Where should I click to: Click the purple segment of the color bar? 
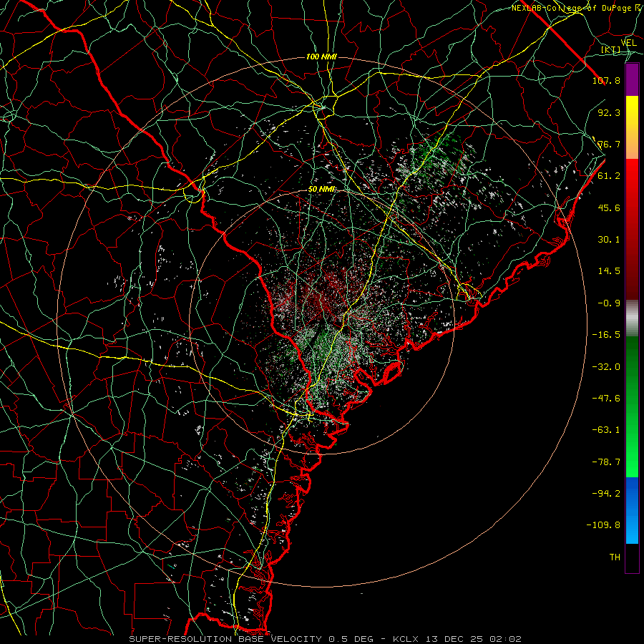pos(632,79)
